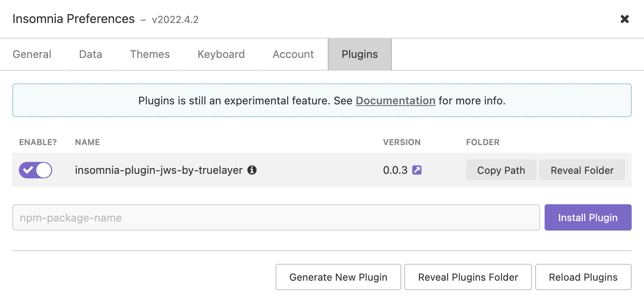Switch to the General tab

click(x=32, y=54)
